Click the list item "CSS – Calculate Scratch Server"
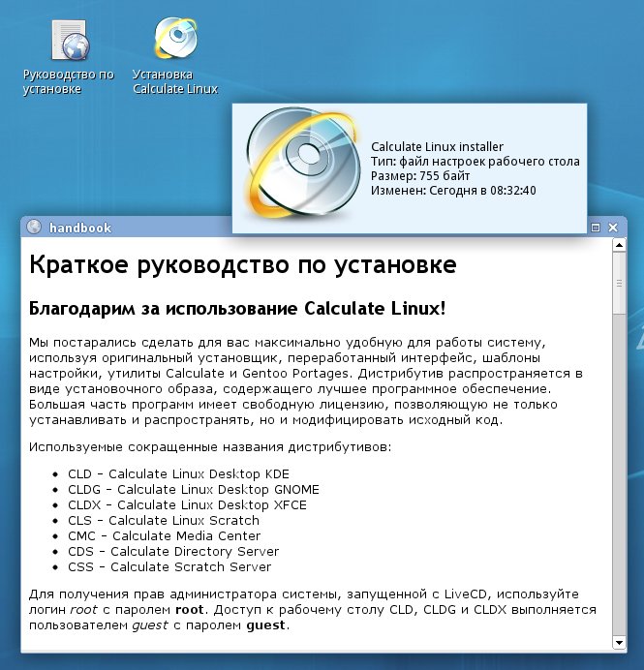This screenshot has height=670, width=644. coord(169,566)
